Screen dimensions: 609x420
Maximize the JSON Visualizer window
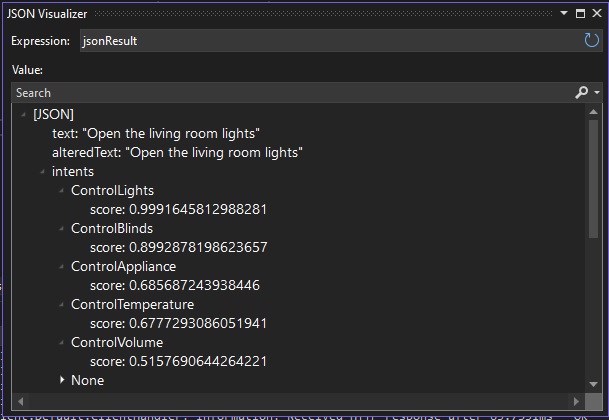(580, 14)
